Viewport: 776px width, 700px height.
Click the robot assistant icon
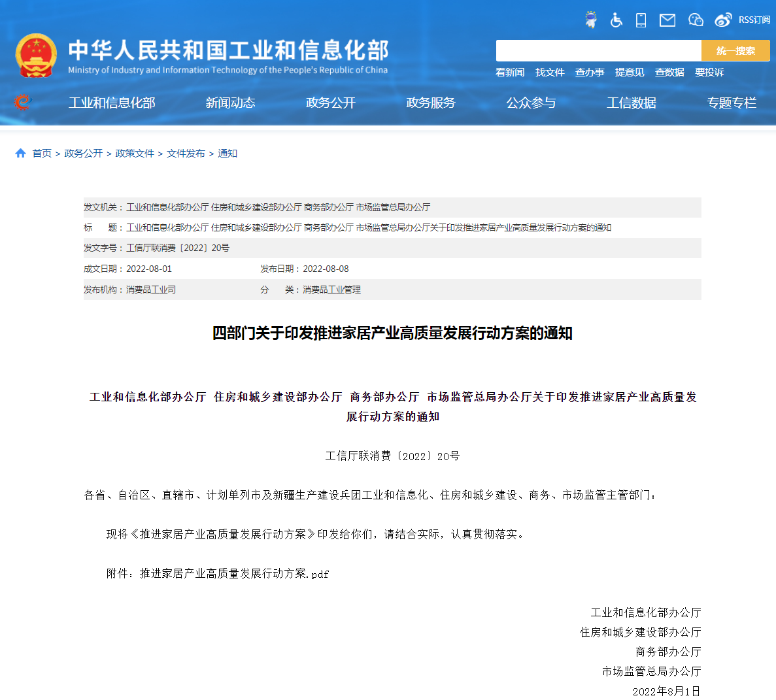[x=591, y=20]
